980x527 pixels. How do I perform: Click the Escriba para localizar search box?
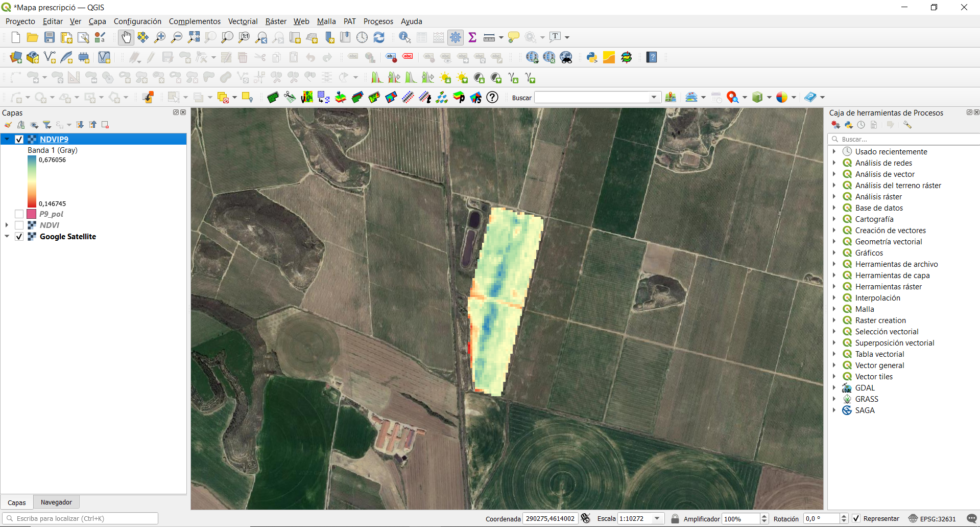80,519
